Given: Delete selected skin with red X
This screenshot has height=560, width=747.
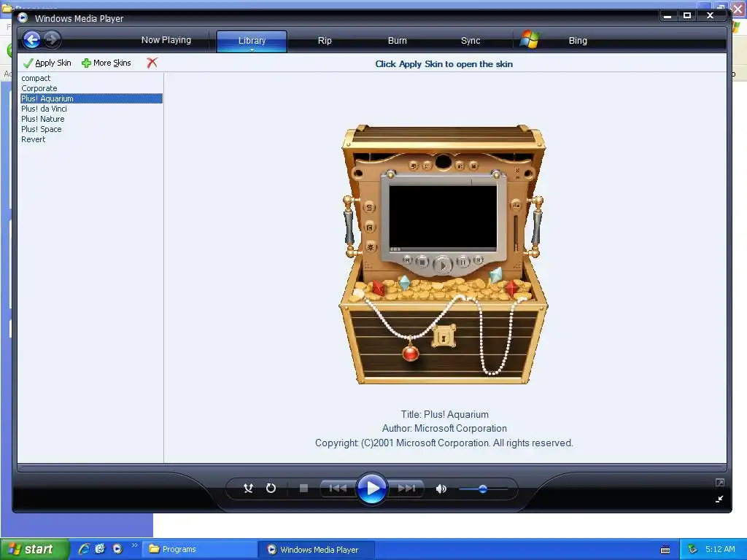Looking at the screenshot, I should (152, 63).
